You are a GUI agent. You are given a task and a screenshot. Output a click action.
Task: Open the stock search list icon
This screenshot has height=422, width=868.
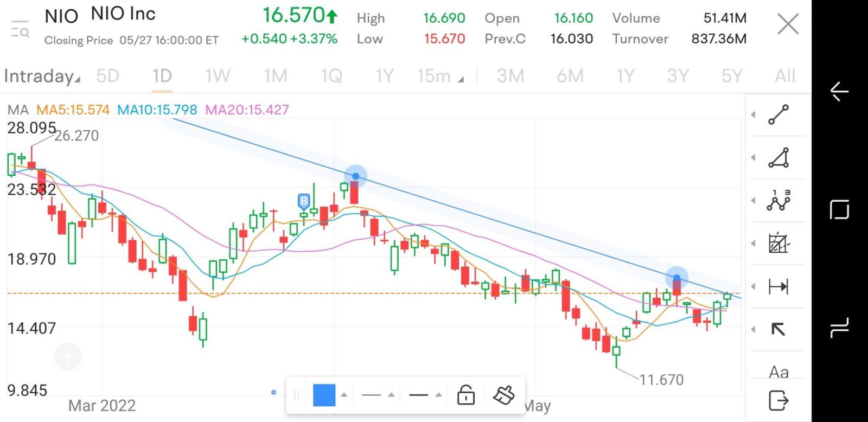click(20, 29)
